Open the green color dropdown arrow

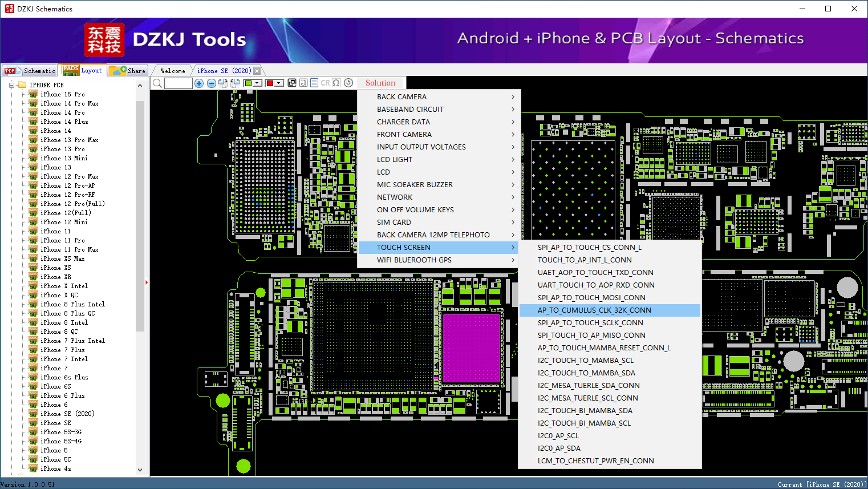[x=258, y=83]
